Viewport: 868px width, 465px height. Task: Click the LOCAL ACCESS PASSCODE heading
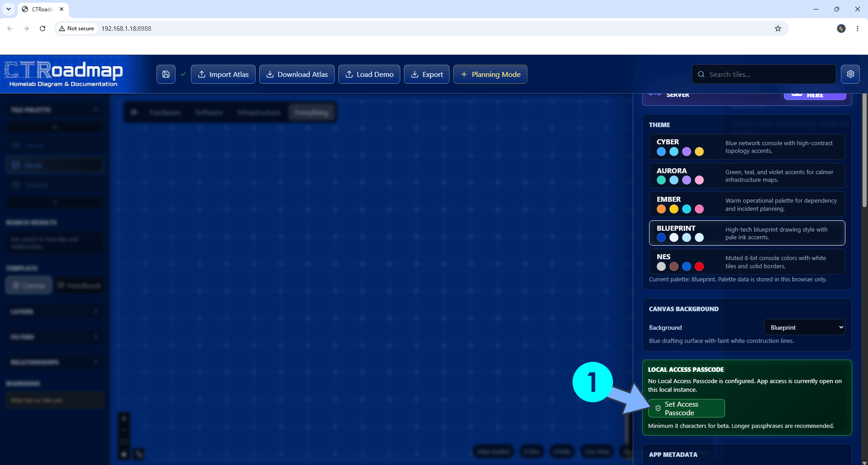coord(686,370)
